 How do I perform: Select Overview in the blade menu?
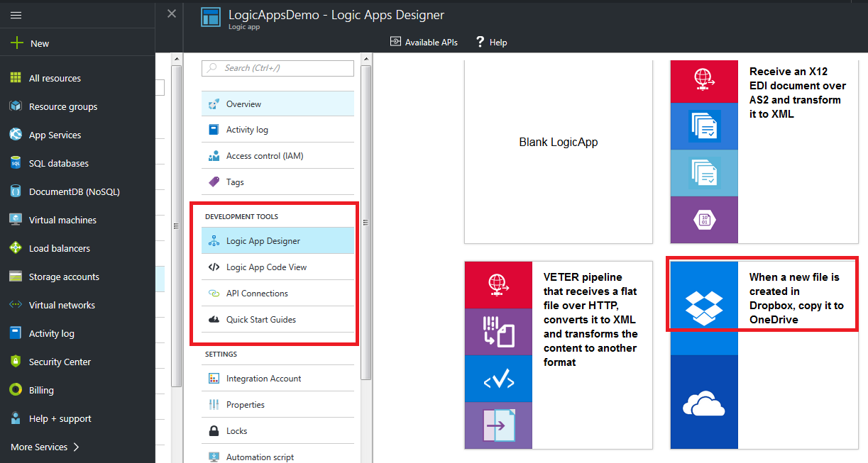pos(278,104)
